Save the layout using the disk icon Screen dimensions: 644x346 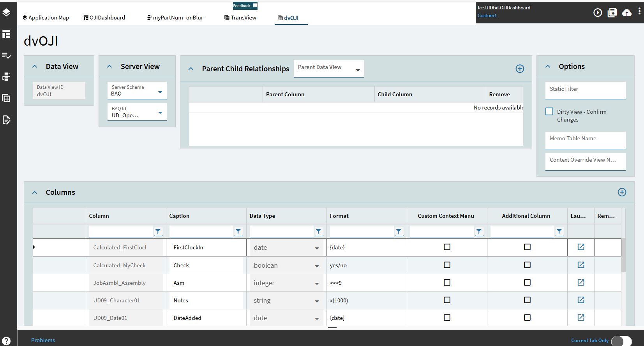pyautogui.click(x=612, y=13)
